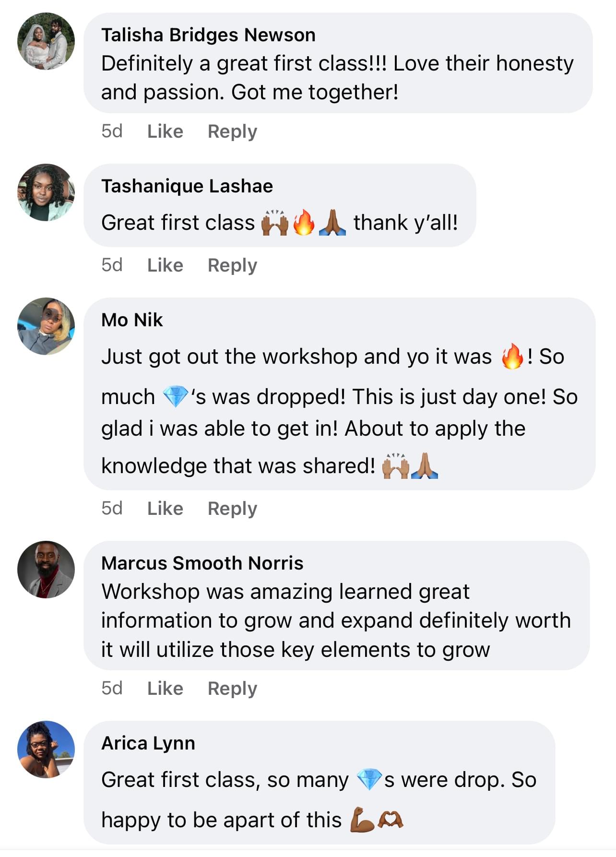
Task: Like Tashanique Lashae's comment
Action: 165,265
